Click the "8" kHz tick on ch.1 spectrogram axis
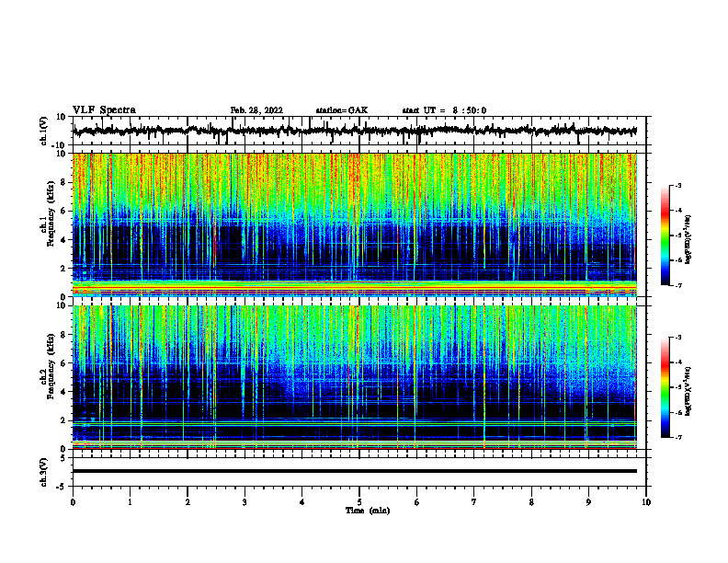The image size is (728, 563). 65,182
